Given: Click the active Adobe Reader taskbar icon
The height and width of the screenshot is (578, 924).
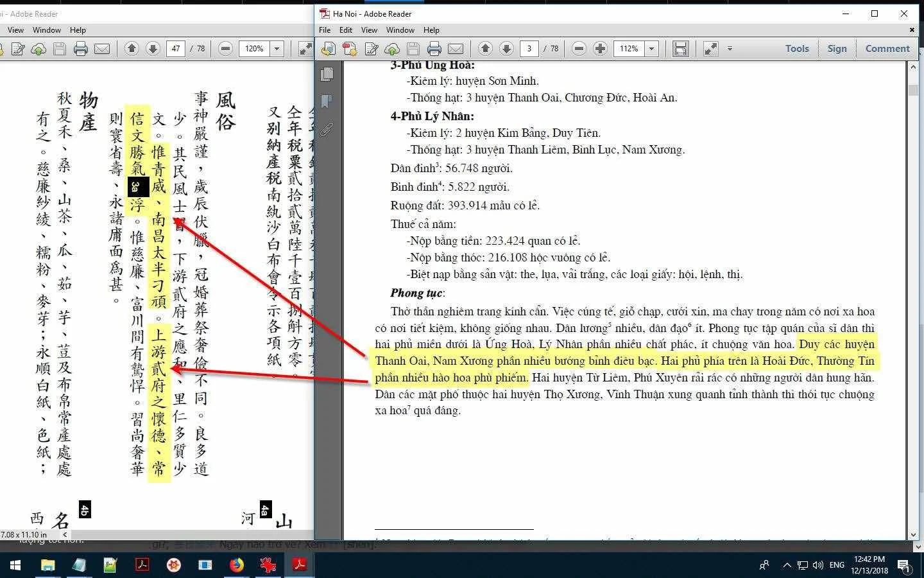Looking at the screenshot, I should pos(299,565).
